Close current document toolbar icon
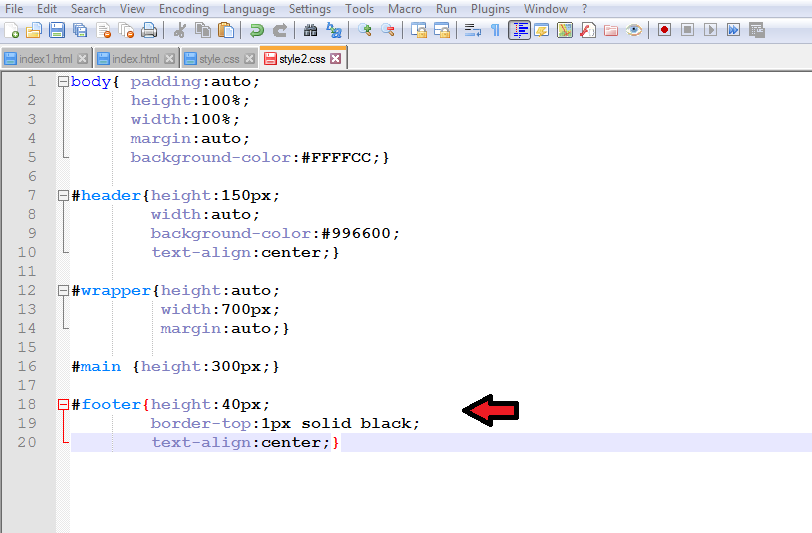Viewport: 812px width, 533px height. pyautogui.click(x=103, y=31)
